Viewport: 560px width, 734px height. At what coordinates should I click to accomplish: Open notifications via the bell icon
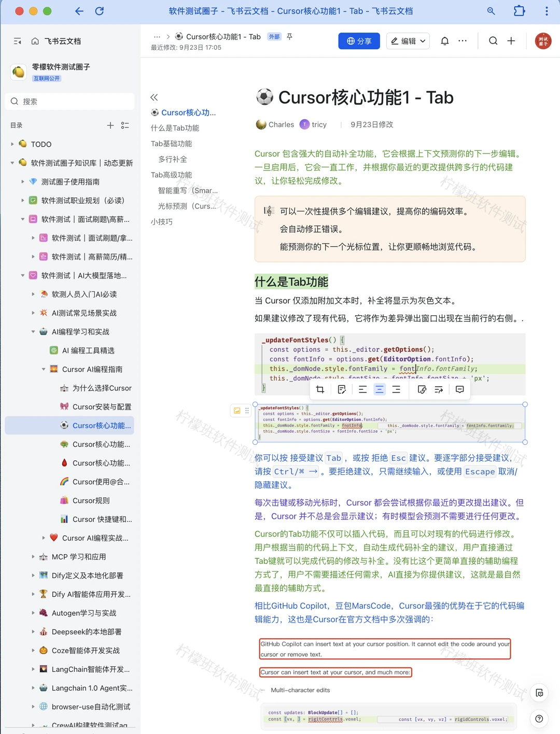click(x=444, y=40)
